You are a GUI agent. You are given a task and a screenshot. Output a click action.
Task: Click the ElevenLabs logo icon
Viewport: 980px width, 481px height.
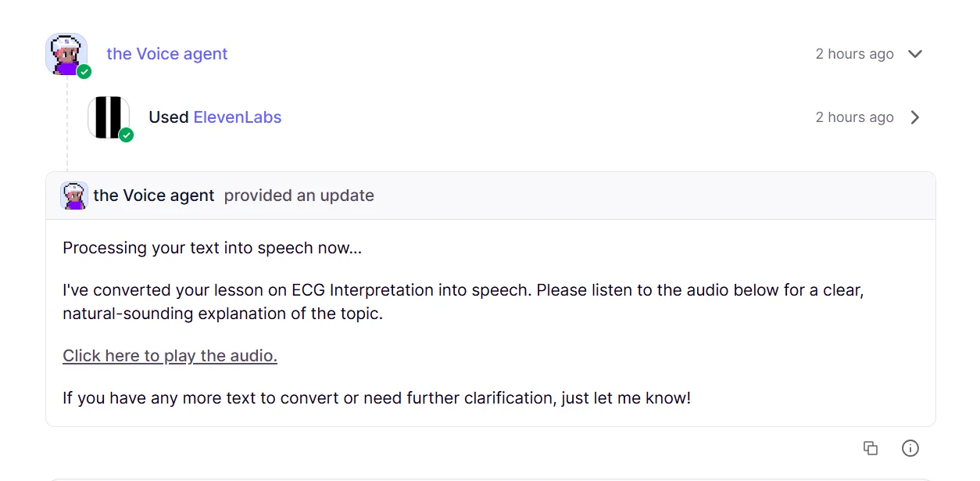[x=108, y=117]
